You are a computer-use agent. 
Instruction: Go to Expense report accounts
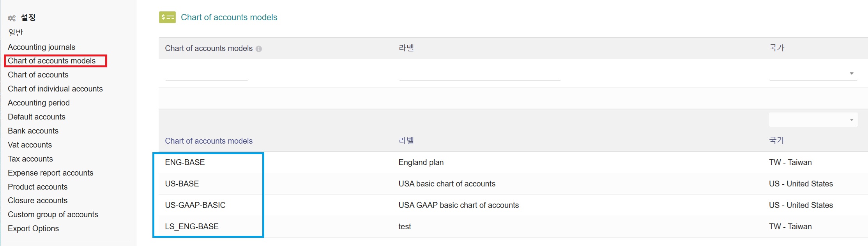pos(50,173)
